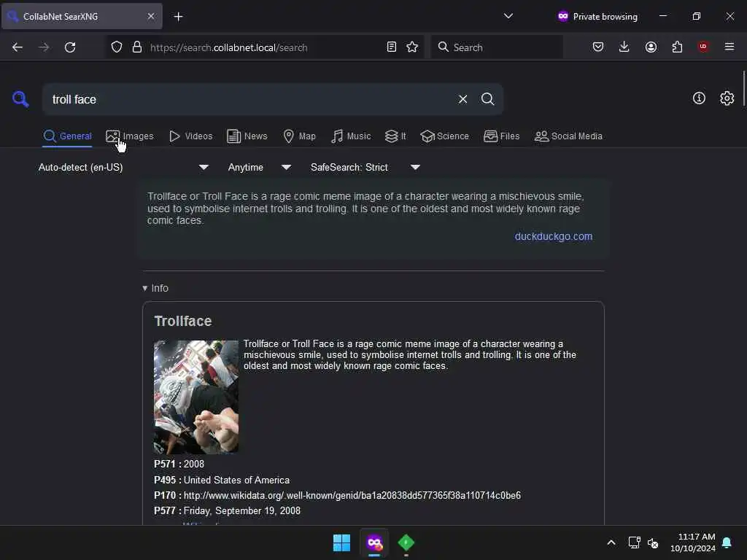Switch to the News category

pyautogui.click(x=247, y=136)
